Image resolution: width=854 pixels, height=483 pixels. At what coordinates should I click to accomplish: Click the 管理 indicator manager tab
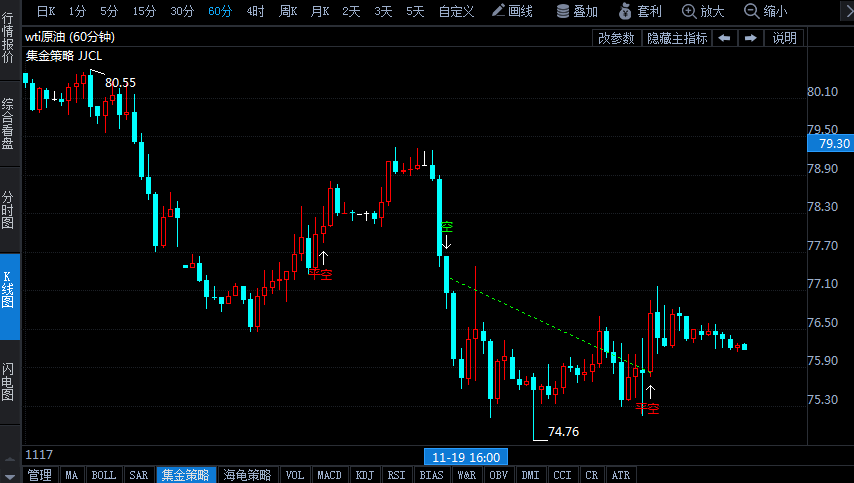tap(40, 475)
